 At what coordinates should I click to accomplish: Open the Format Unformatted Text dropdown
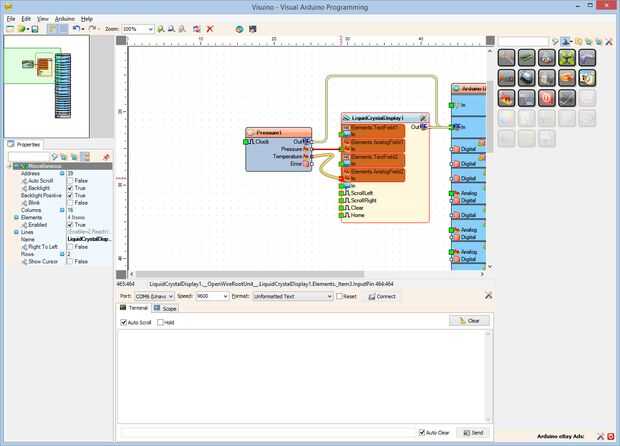293,296
